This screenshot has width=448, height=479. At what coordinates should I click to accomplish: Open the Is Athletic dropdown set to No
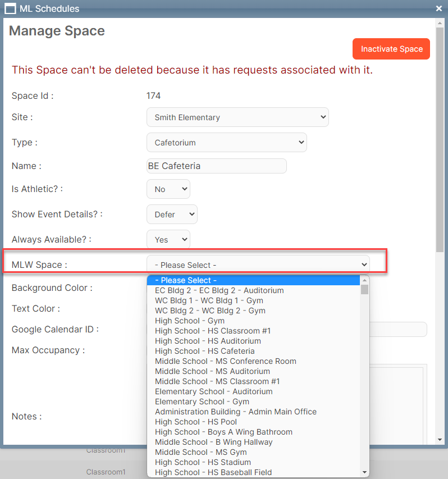point(168,189)
